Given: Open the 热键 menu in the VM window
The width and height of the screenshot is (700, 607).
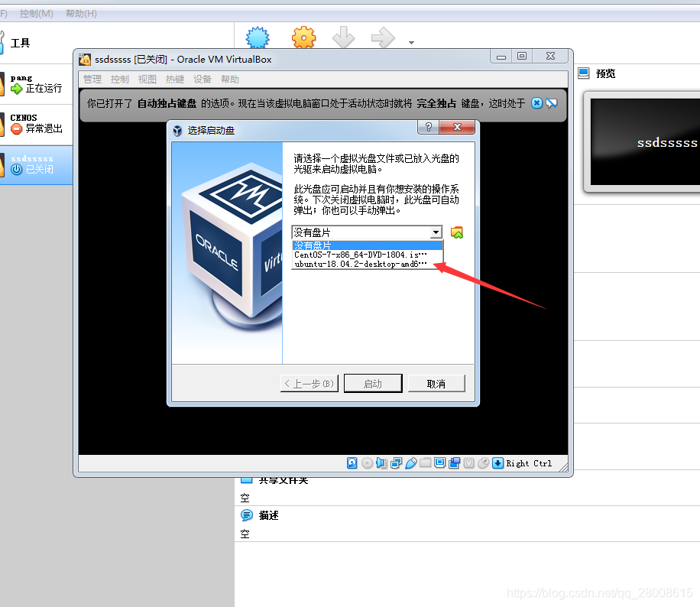Looking at the screenshot, I should (175, 80).
